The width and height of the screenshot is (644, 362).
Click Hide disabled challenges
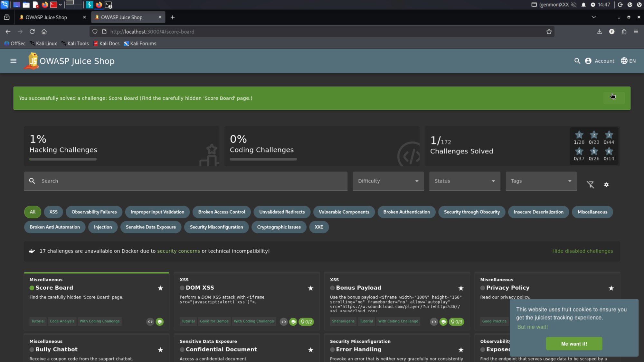582,251
